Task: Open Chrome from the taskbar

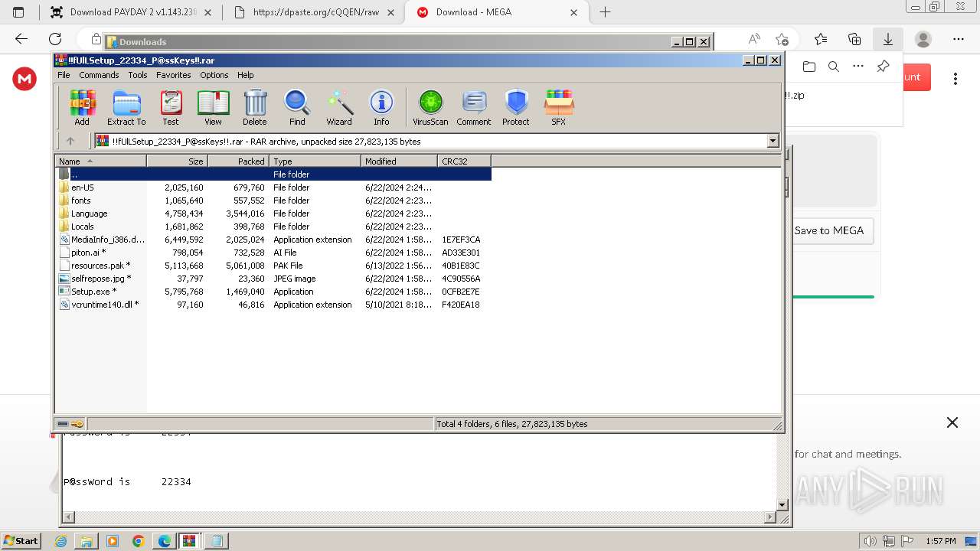Action: [139, 541]
